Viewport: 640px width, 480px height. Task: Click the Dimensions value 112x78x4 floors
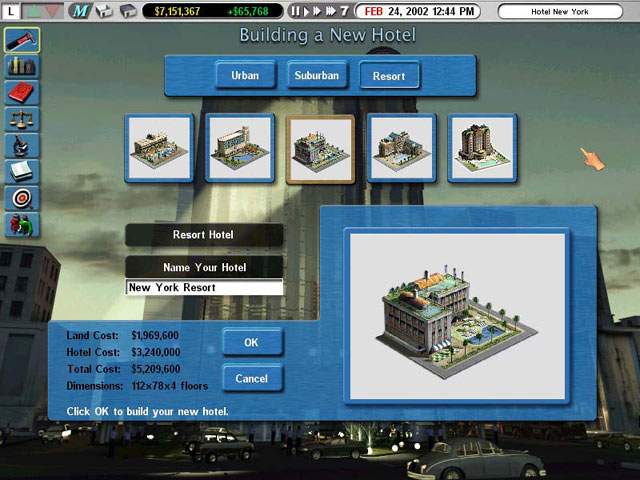pos(170,386)
